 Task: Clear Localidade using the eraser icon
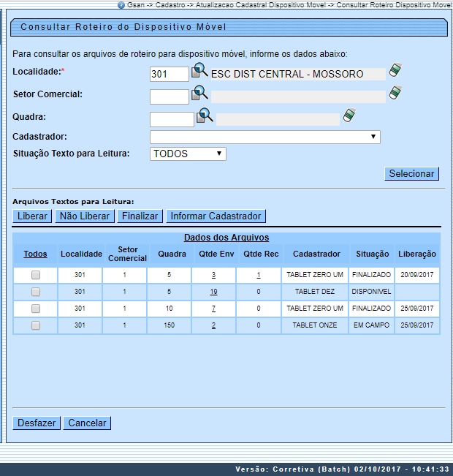pyautogui.click(x=395, y=70)
